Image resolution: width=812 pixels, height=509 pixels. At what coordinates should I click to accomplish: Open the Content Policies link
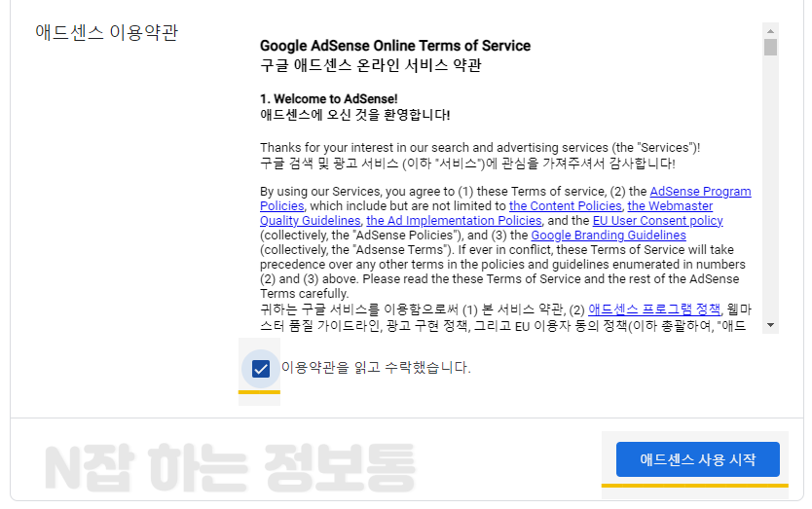tap(565, 206)
